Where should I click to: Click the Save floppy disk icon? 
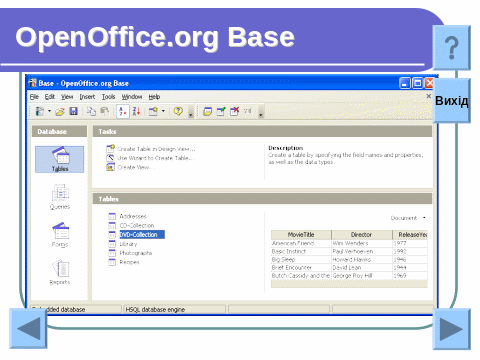pyautogui.click(x=73, y=111)
